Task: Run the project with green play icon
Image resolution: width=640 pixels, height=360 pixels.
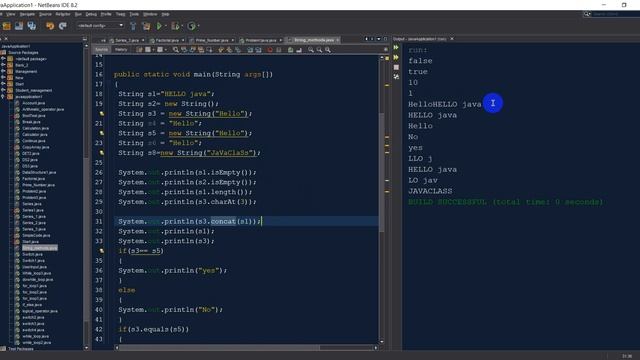Action: [x=159, y=26]
